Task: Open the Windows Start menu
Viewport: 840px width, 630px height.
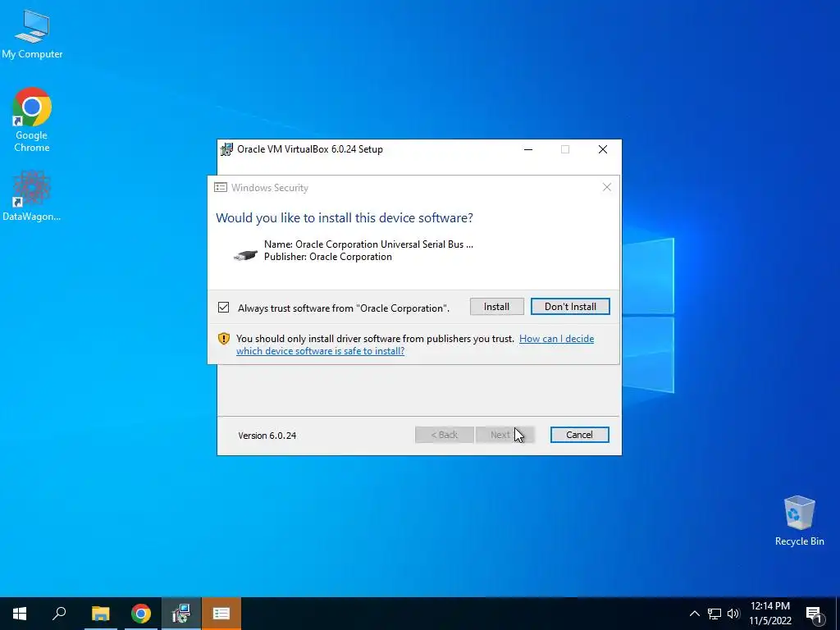Action: (x=20, y=614)
